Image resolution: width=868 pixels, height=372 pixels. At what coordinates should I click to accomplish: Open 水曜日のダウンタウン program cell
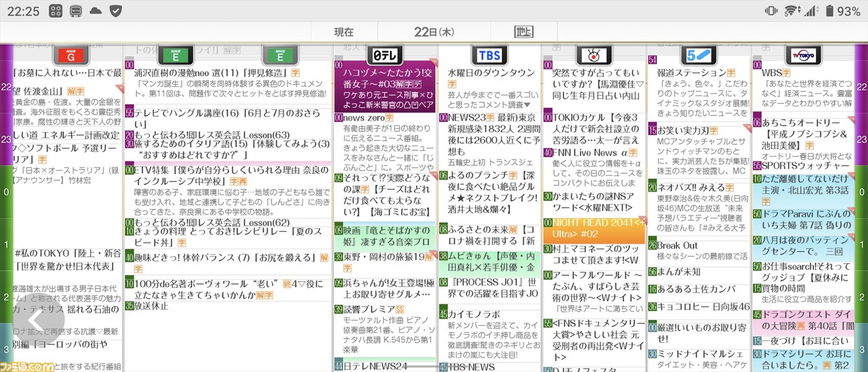point(490,88)
